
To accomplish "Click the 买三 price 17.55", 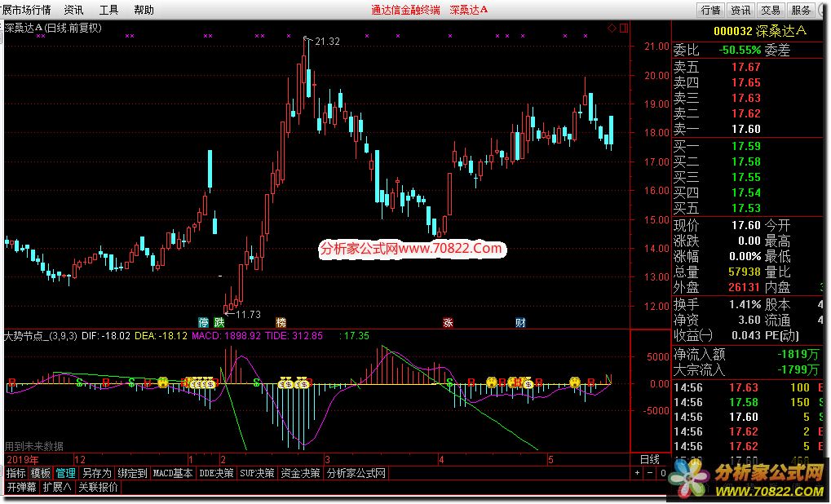I will click(x=746, y=177).
